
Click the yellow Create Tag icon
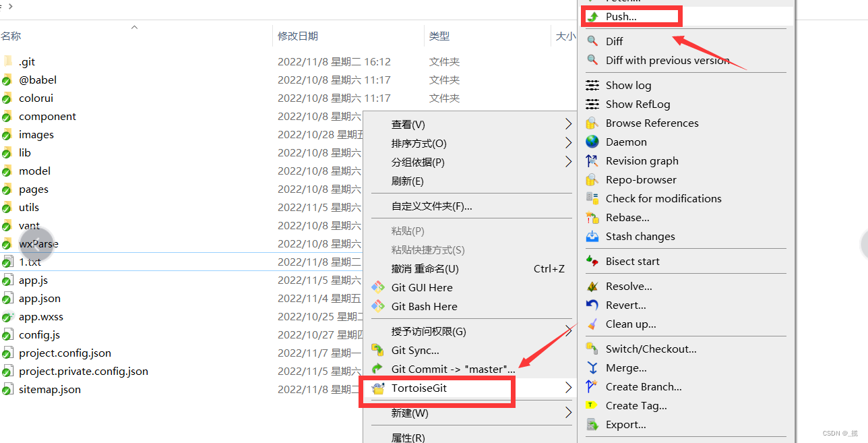tap(592, 405)
